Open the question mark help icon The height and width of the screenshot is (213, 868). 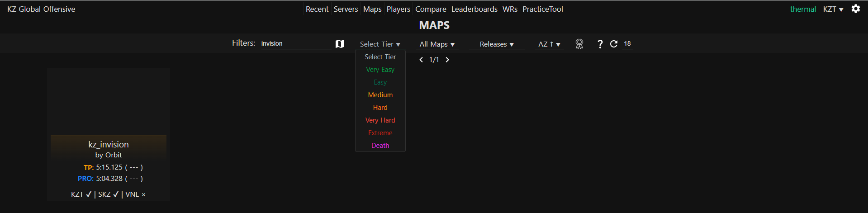tap(600, 44)
